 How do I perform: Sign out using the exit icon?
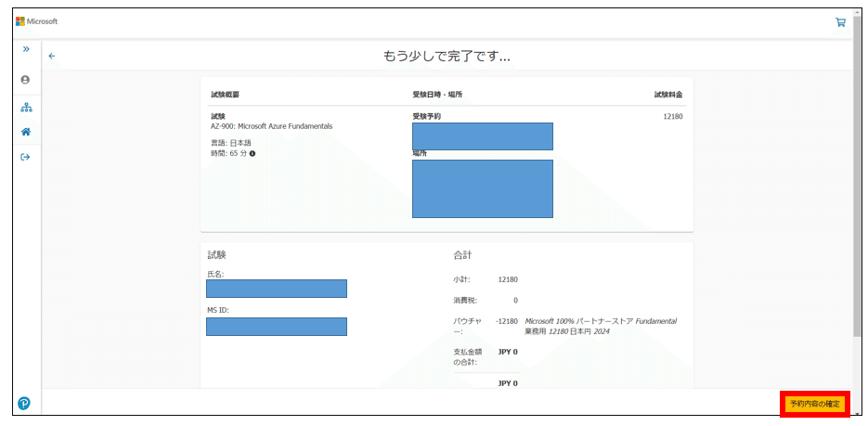(25, 157)
